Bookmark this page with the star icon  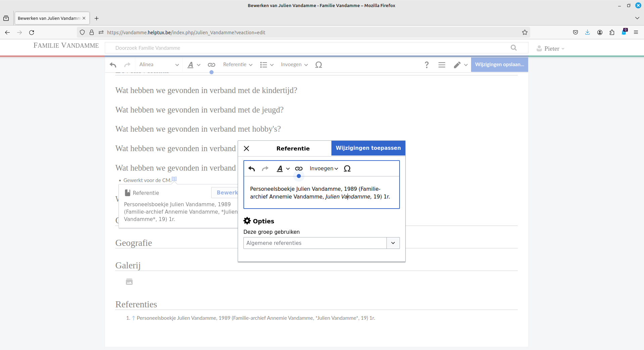(x=524, y=33)
